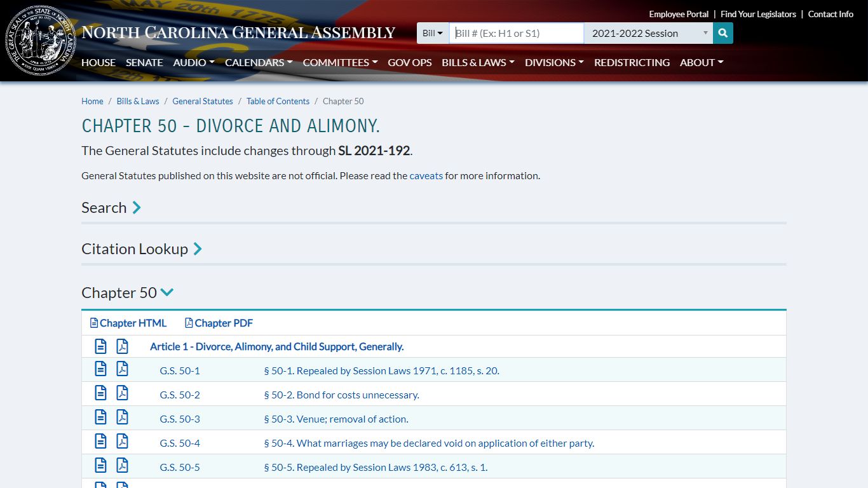Open the CALENDARS dropdown menu
Viewport: 868px width, 488px height.
click(x=259, y=62)
